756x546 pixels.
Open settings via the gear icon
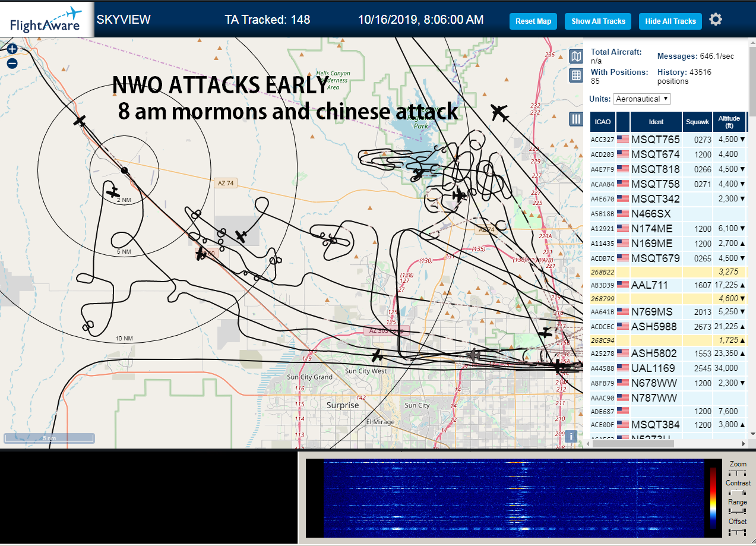(x=716, y=20)
